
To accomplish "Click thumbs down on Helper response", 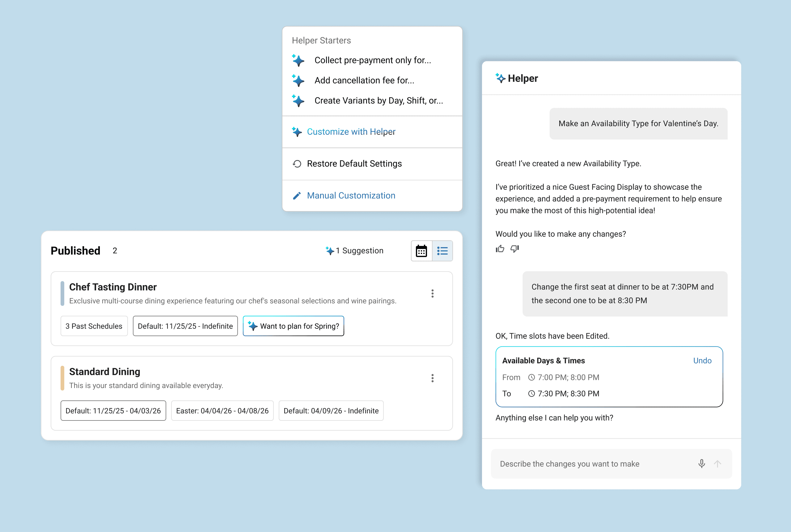I will (x=514, y=249).
